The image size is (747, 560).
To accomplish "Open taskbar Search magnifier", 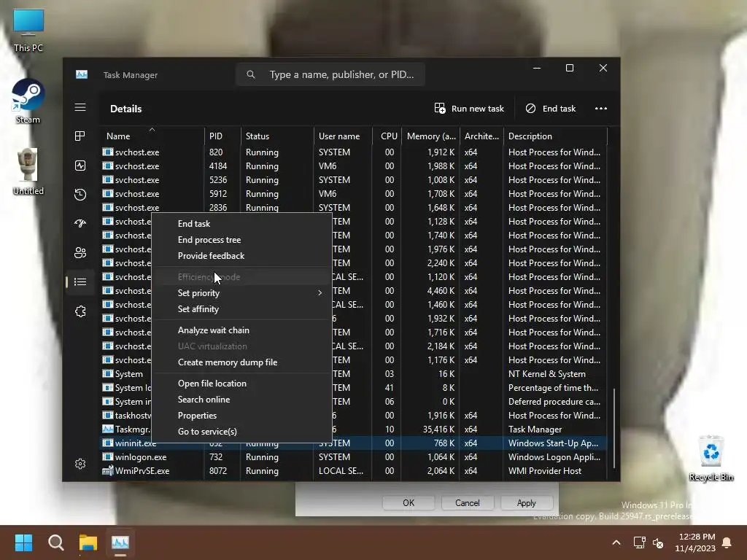I will [55, 542].
